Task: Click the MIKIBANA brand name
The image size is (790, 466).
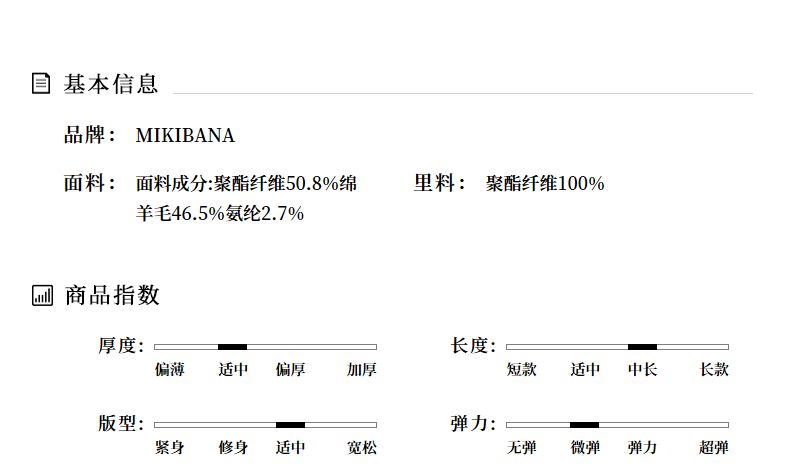Action: pyautogui.click(x=185, y=135)
